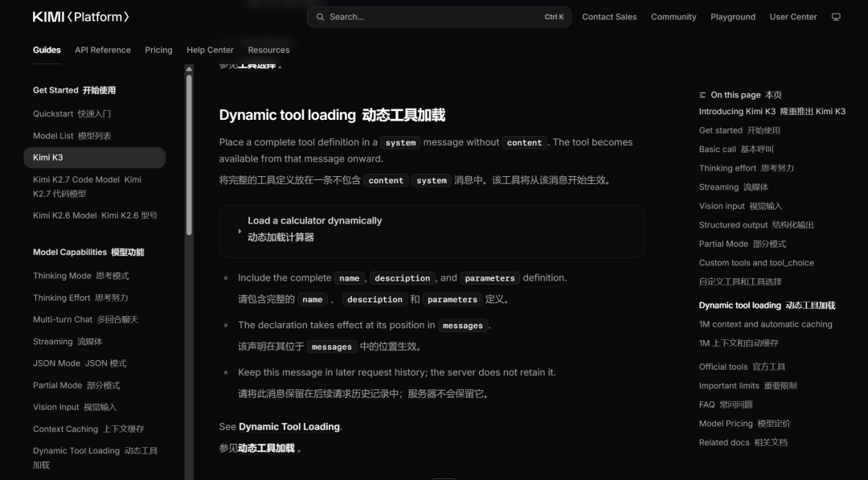Viewport: 868px width, 480px height.
Task: Click the sidebar scrollbar thumb
Action: (189, 155)
